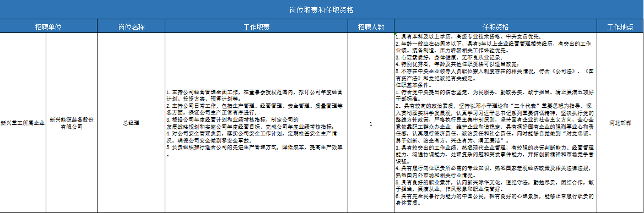644x213 pixels.
Task: Select the 岗位职责和任职资格 title cell
Action: click(x=322, y=10)
